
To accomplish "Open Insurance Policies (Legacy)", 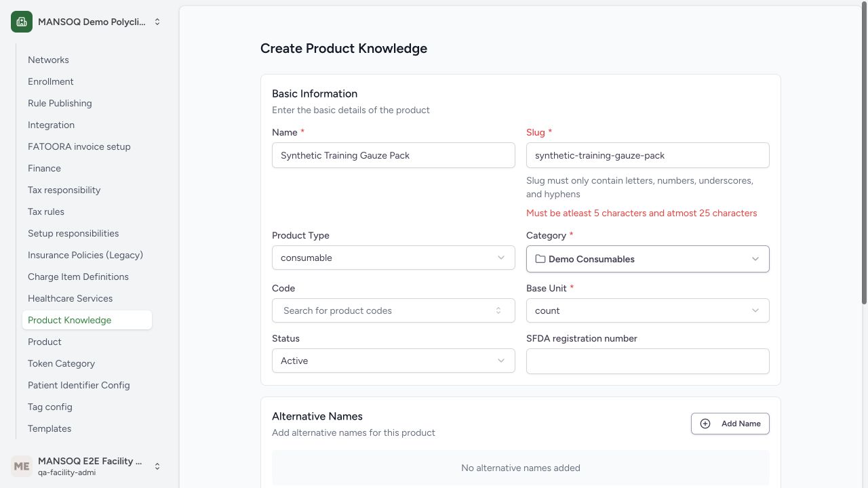I will 87,255.
